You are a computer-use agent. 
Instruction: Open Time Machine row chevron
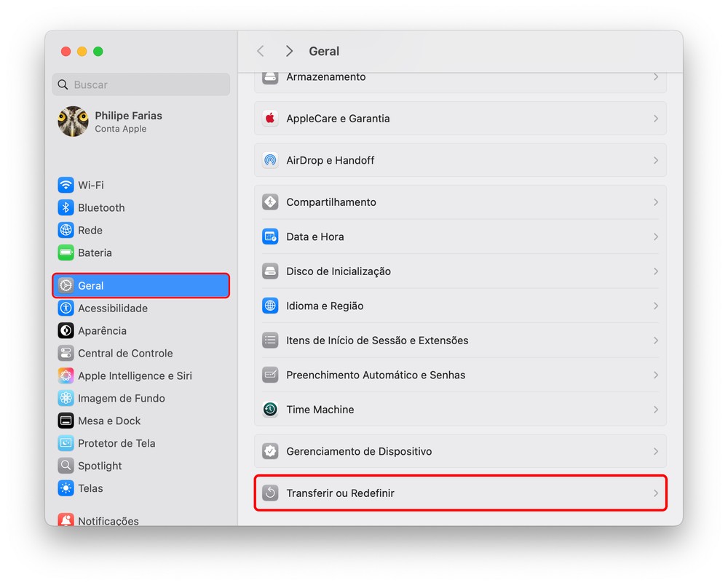[656, 410]
